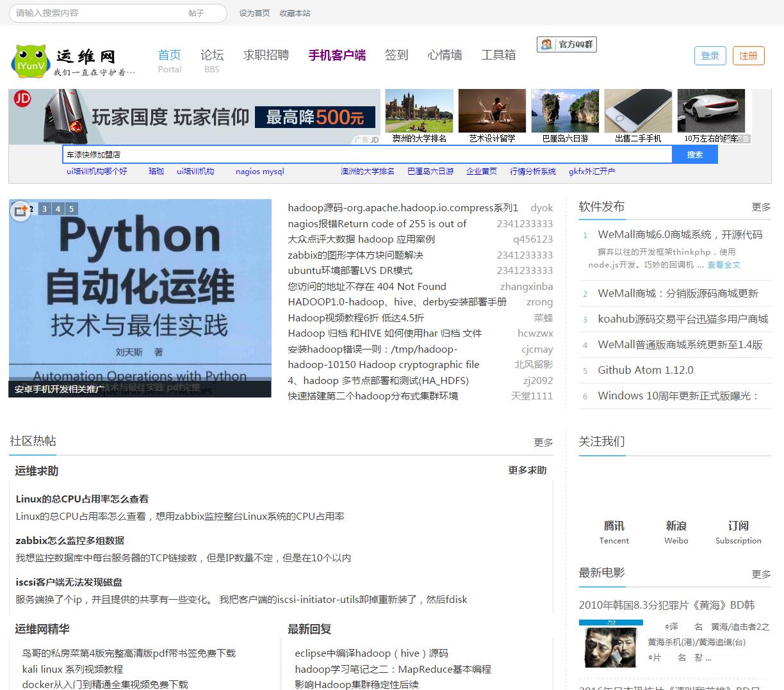
Task: Click the official QQ group icon
Action: click(x=546, y=44)
